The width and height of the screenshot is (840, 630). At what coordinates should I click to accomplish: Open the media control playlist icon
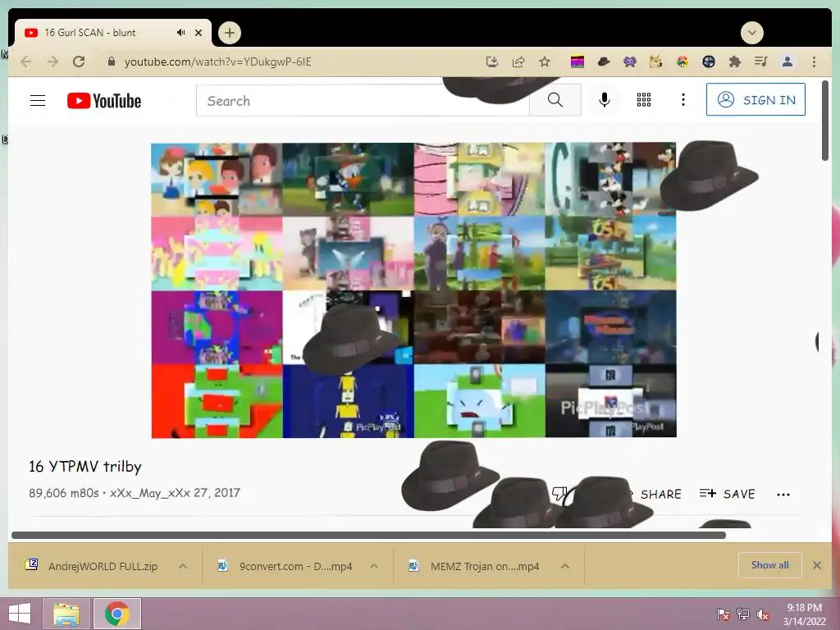(760, 62)
